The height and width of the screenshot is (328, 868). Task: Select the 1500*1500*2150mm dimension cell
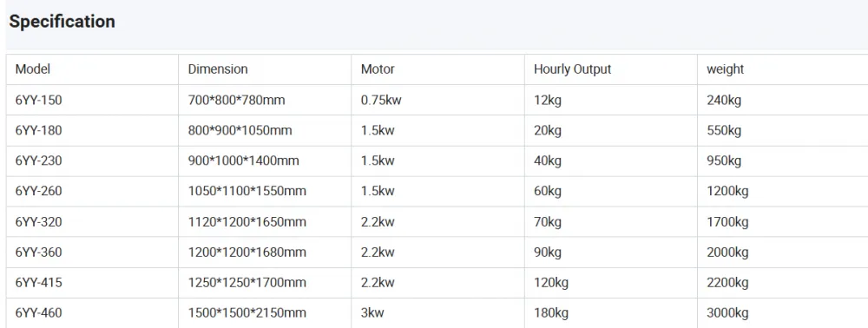[265, 313]
